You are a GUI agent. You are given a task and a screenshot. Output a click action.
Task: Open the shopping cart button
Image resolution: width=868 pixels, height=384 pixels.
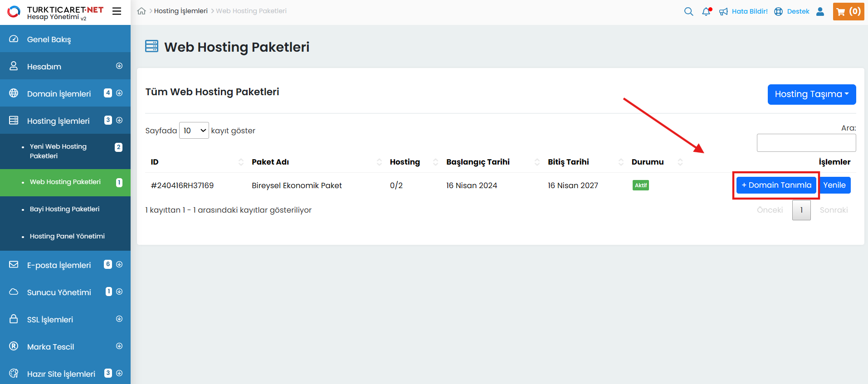tap(848, 12)
